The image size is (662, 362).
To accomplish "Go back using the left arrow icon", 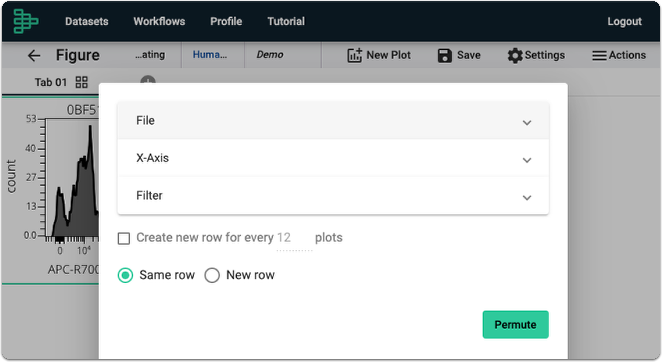I will point(34,55).
